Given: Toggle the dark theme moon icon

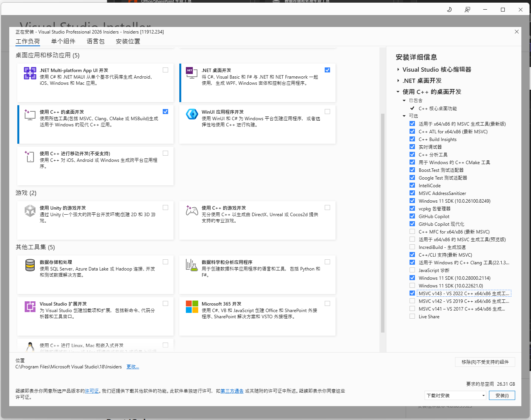Looking at the screenshot, I should point(449,10).
